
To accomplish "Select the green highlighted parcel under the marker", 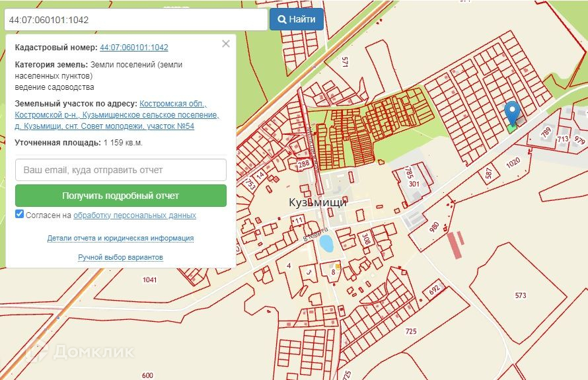I will click(x=513, y=127).
